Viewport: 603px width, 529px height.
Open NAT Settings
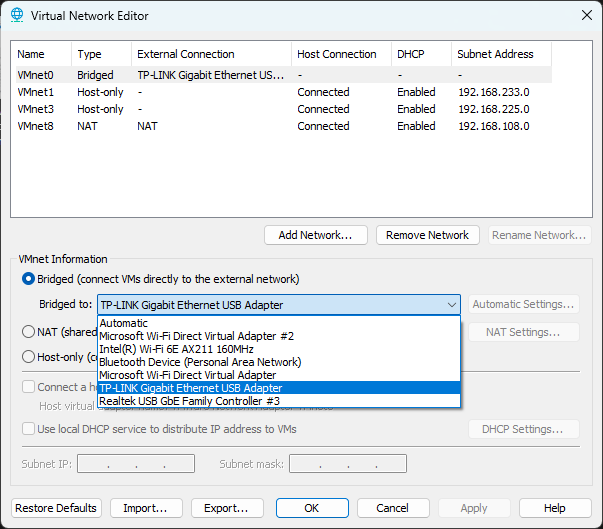(x=523, y=332)
